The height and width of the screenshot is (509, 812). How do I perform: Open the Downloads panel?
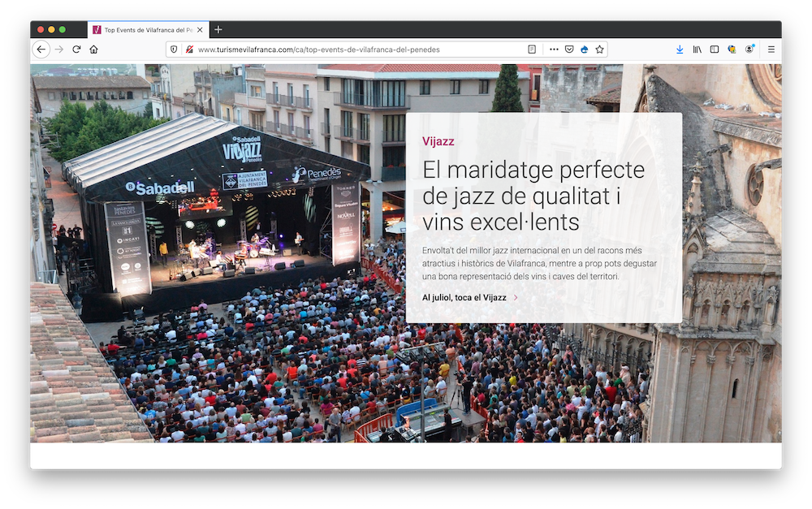tap(680, 50)
